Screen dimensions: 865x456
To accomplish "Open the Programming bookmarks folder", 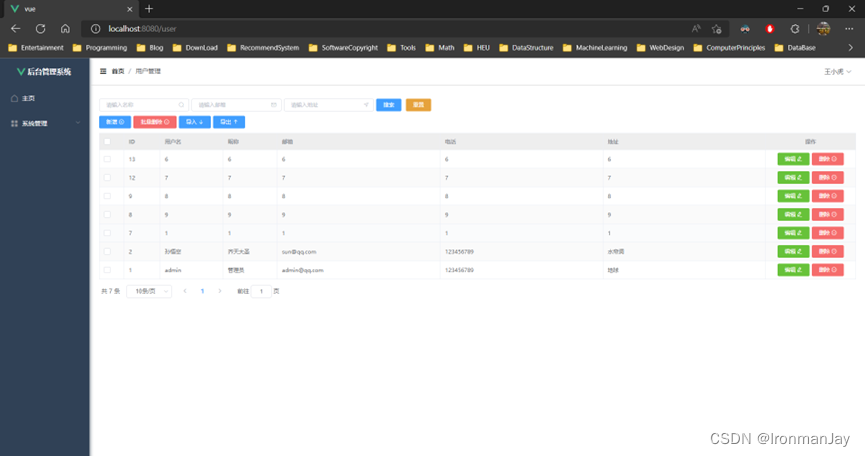I will click(100, 48).
